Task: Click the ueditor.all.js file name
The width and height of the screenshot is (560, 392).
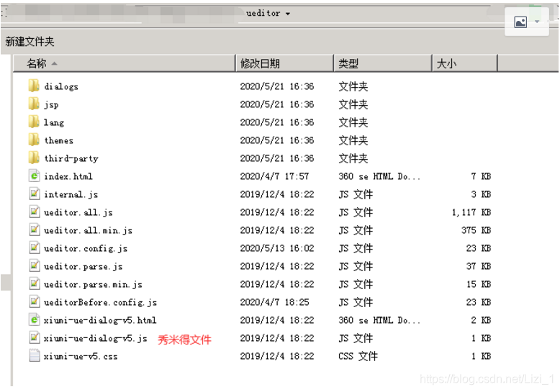Action: click(78, 212)
